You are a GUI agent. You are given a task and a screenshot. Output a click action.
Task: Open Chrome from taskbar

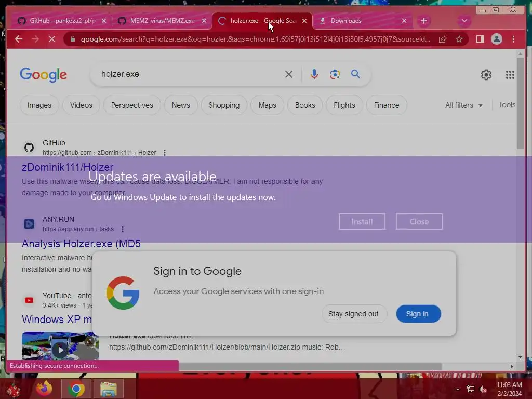pos(76,389)
